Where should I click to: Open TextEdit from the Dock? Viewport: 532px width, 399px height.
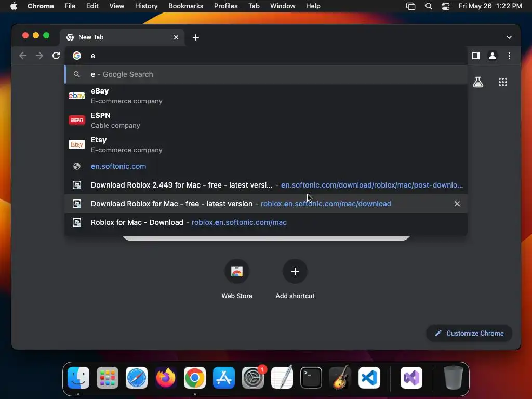coord(282,378)
